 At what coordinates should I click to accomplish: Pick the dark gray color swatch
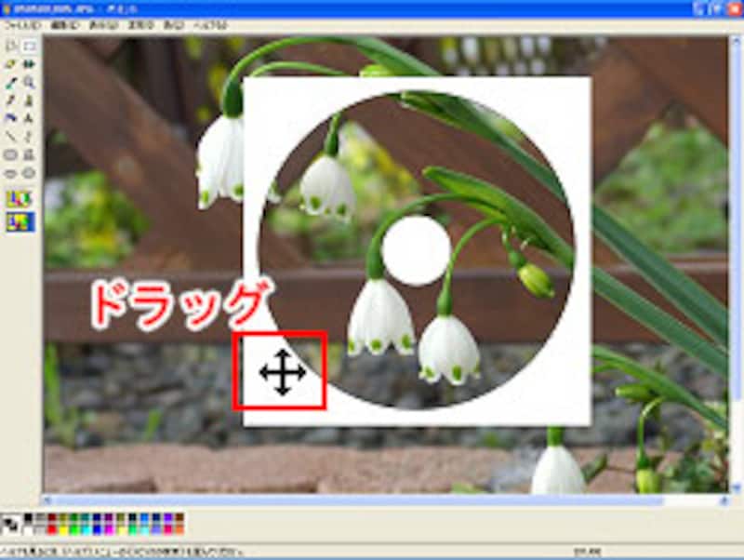pyautogui.click(x=40, y=517)
